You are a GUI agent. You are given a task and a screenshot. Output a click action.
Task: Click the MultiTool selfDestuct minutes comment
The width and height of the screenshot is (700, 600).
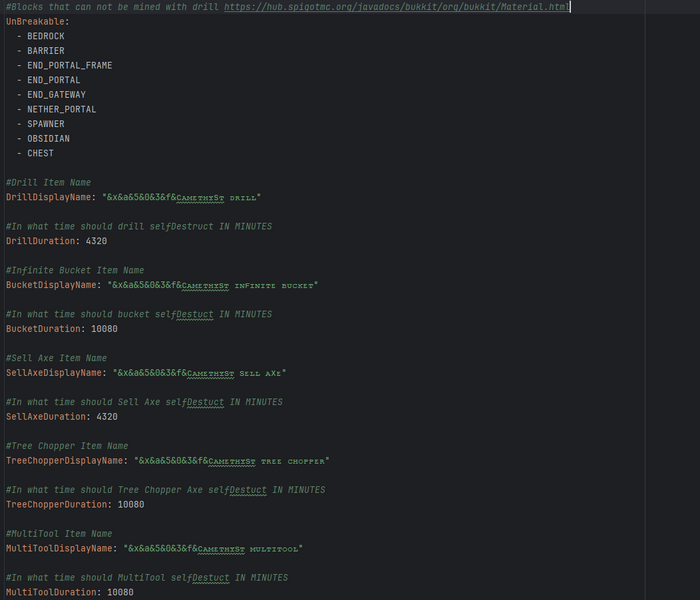pyautogui.click(x=147, y=578)
